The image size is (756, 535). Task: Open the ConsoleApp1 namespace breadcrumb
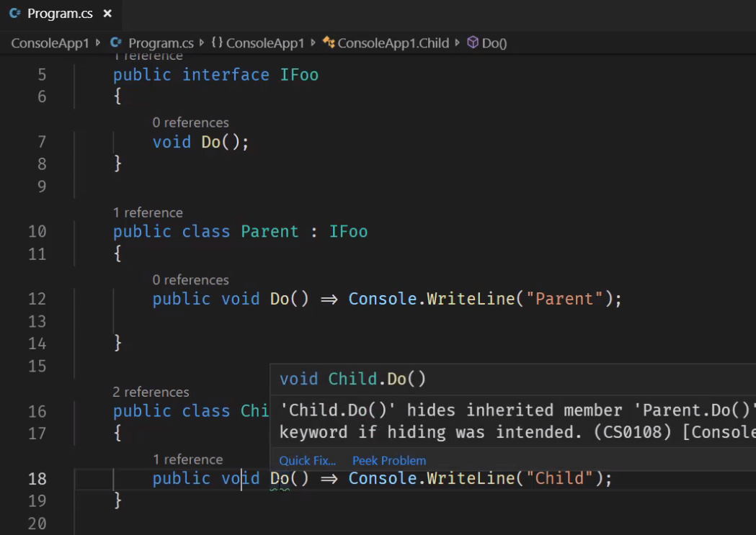point(264,43)
